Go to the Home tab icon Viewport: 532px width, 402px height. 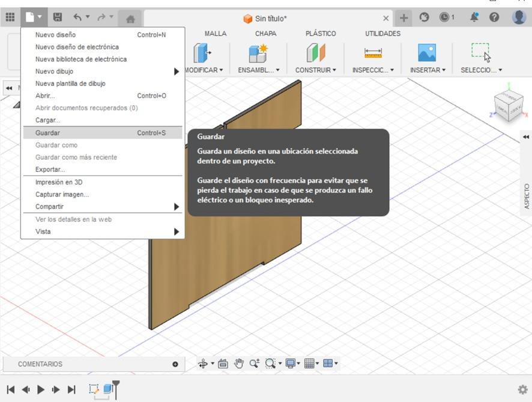[x=130, y=19]
